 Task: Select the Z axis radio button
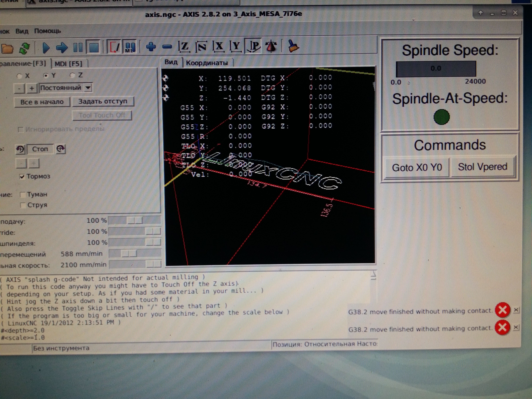[x=72, y=75]
